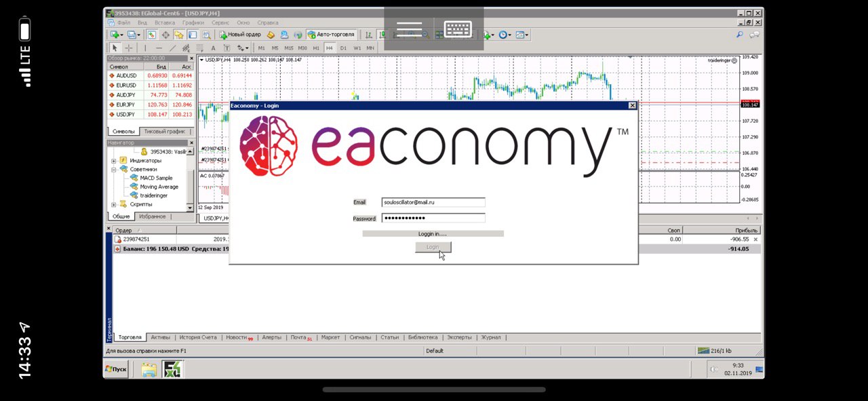Open the Сервис menu

click(220, 22)
